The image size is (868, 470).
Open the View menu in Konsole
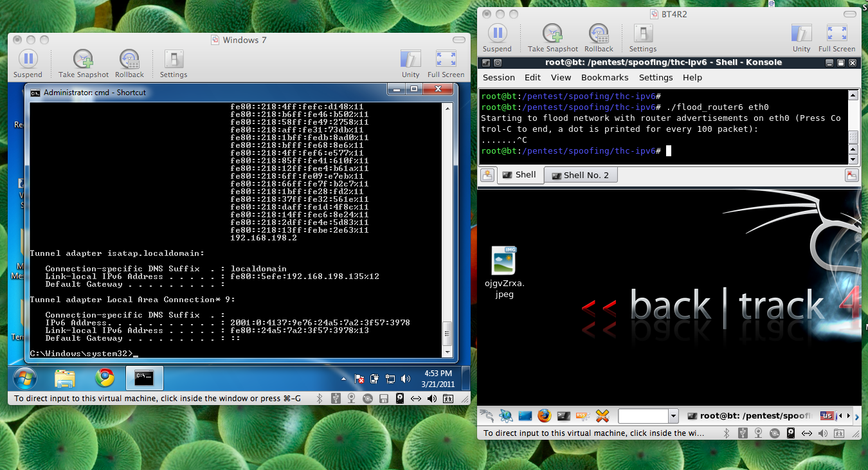pyautogui.click(x=561, y=77)
